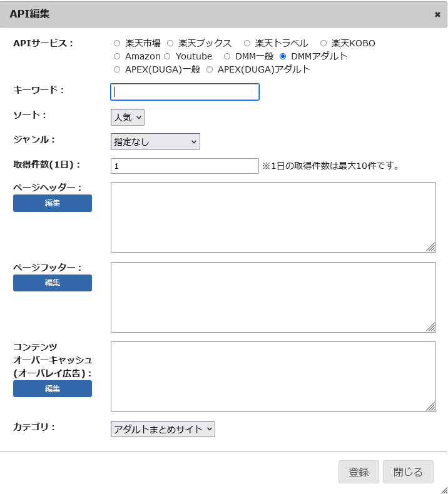This screenshot has width=448, height=494.
Task: Expand the ジャンル dropdown
Action: (155, 142)
